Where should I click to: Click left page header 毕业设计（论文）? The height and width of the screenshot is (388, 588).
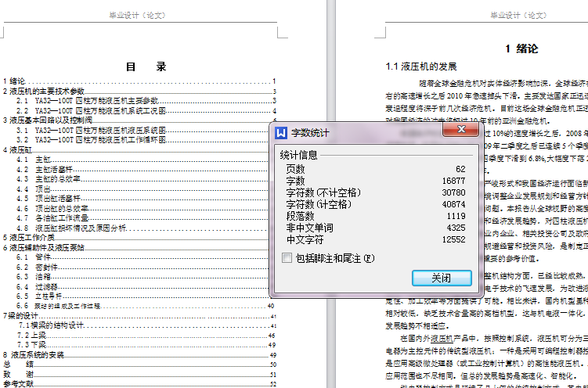[x=137, y=16]
